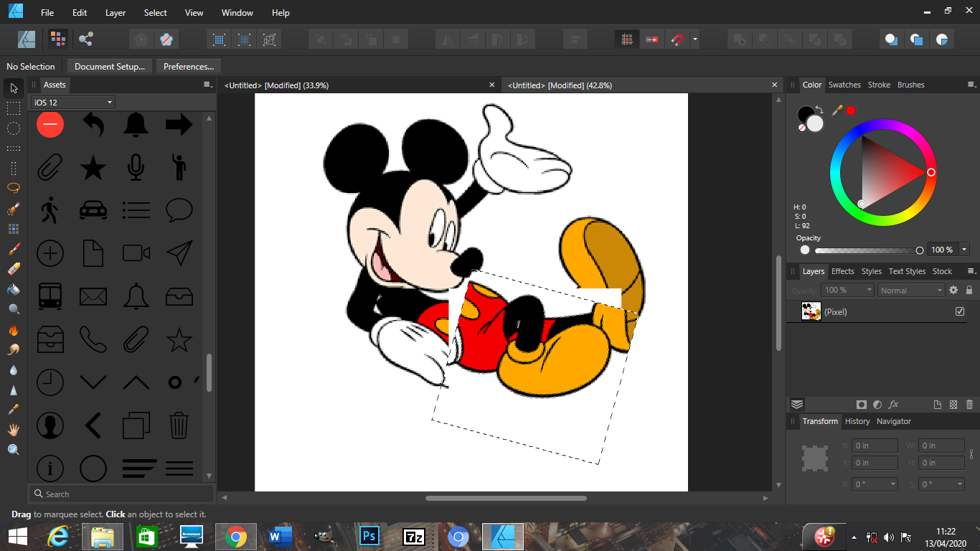This screenshot has height=551, width=980.
Task: Click the Document Setup... button
Action: point(109,66)
